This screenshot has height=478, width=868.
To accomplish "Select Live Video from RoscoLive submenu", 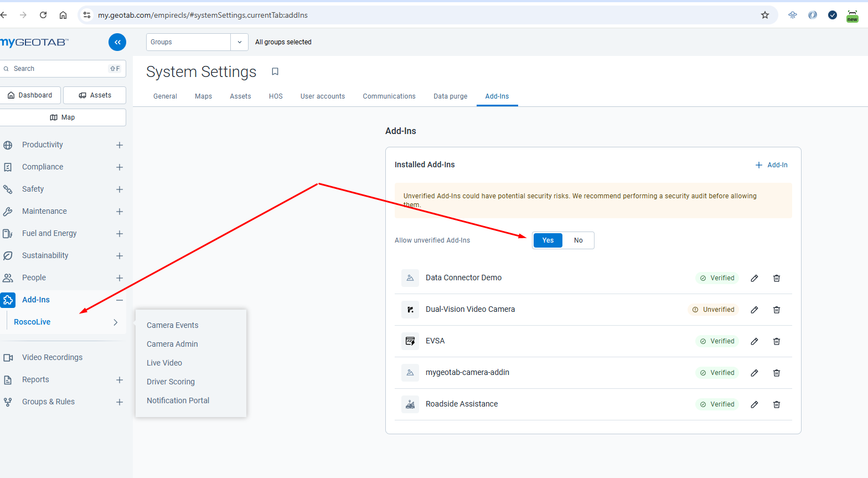I will (164, 363).
